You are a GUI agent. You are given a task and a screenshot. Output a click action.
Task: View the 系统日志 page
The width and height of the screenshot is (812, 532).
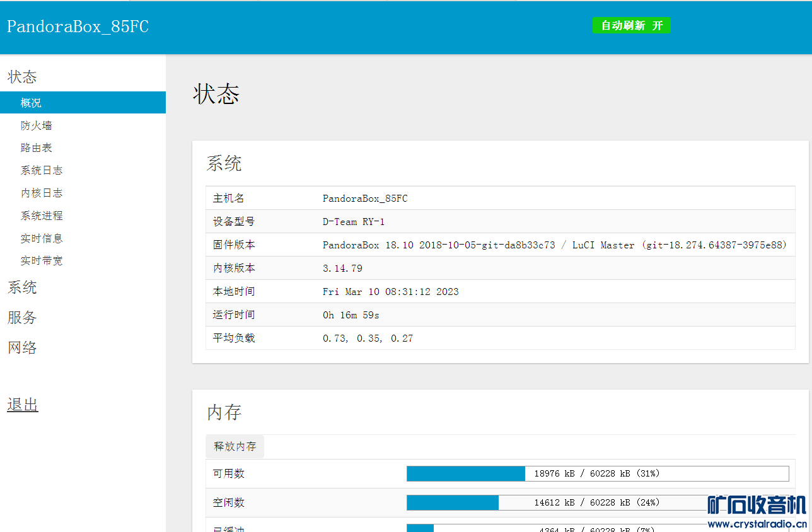pyautogui.click(x=41, y=171)
